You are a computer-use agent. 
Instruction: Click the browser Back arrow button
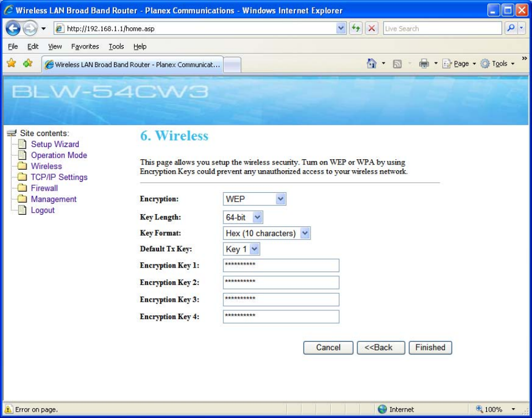tap(13, 28)
